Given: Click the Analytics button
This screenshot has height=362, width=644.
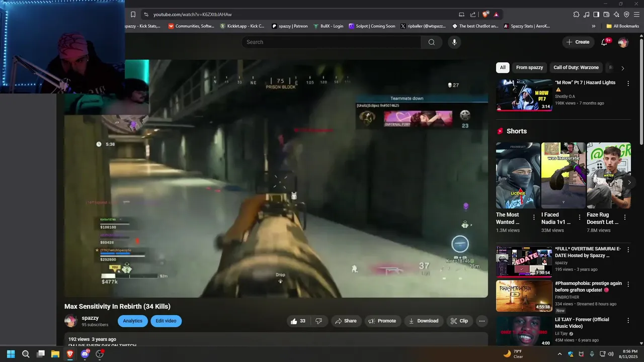Looking at the screenshot, I should (x=133, y=321).
